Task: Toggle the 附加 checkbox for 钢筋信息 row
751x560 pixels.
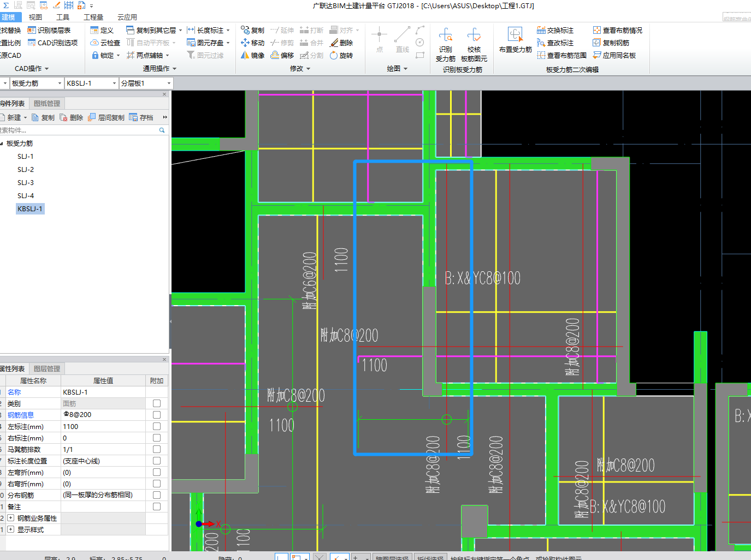Action: [157, 415]
